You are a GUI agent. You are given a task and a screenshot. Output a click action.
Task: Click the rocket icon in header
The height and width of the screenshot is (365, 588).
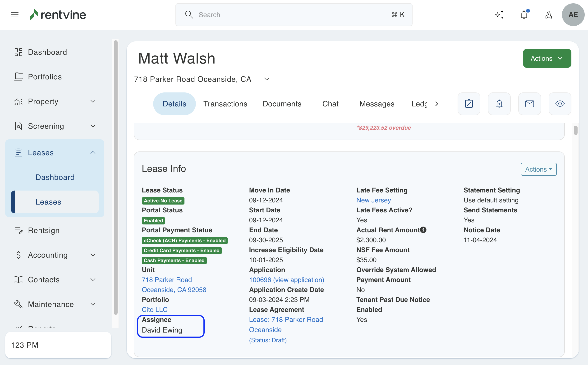548,15
